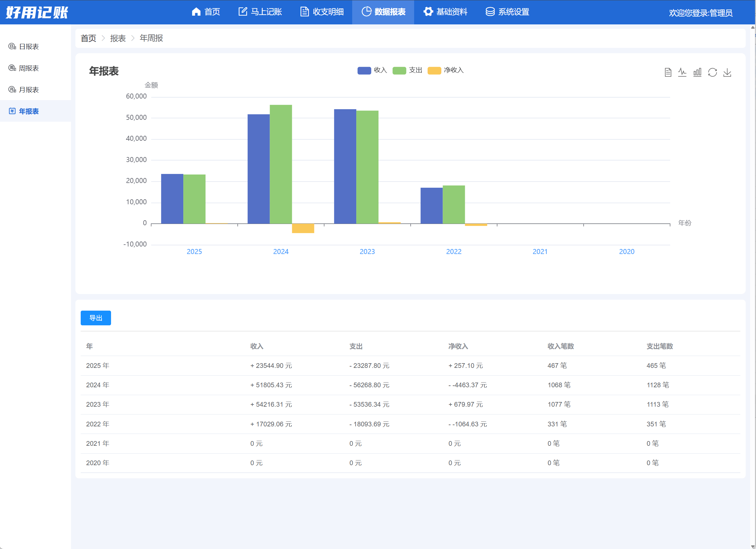Select 周报表 in the sidebar

tap(35, 68)
